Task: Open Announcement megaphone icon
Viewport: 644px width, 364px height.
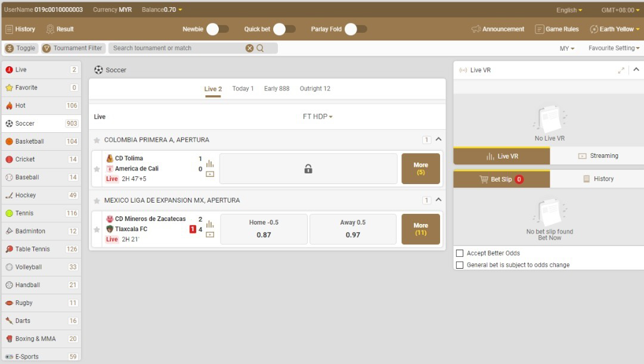Action: point(476,29)
